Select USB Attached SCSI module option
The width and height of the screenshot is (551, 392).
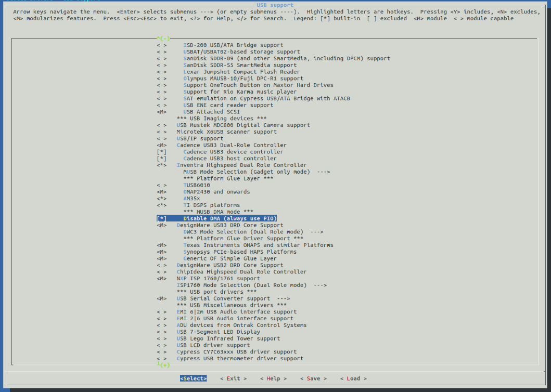pos(210,112)
